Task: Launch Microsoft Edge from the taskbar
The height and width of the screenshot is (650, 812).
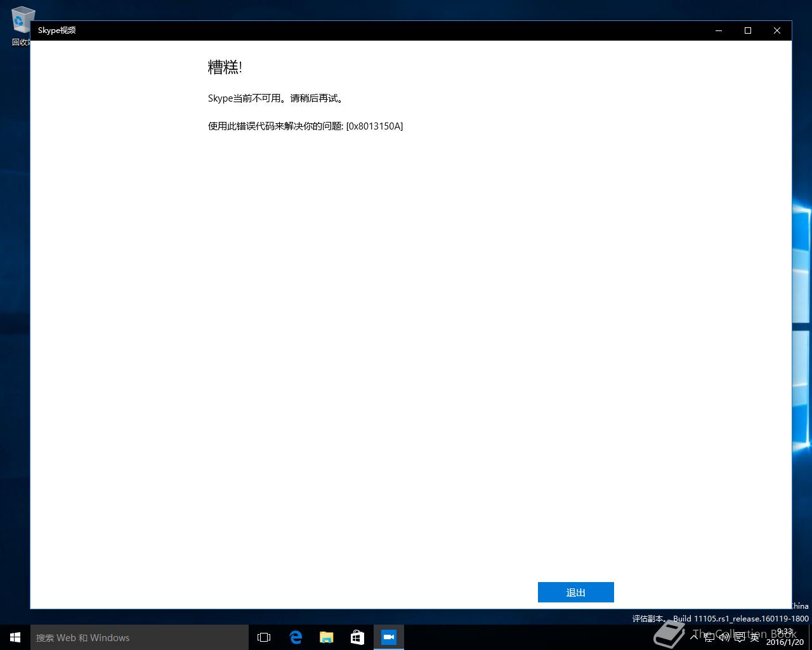Action: click(x=296, y=637)
